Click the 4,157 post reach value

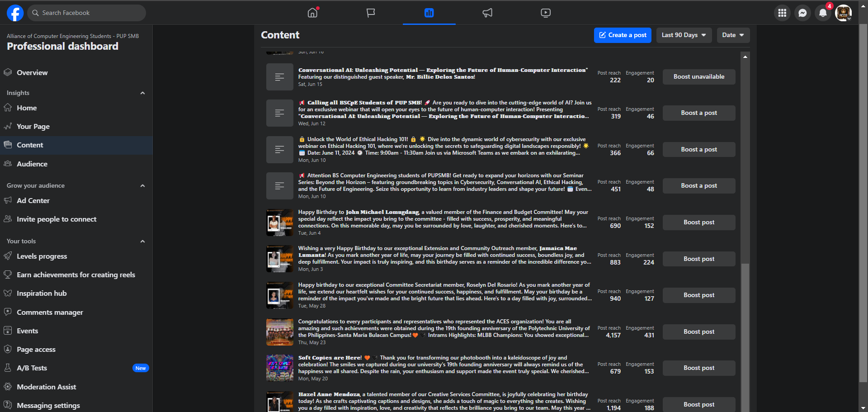[613, 335]
